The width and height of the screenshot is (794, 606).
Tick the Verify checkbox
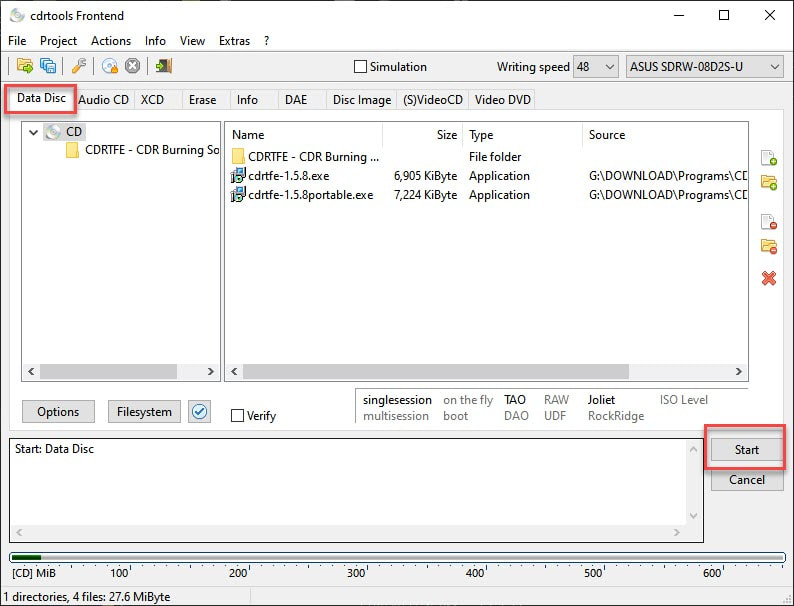coord(237,416)
